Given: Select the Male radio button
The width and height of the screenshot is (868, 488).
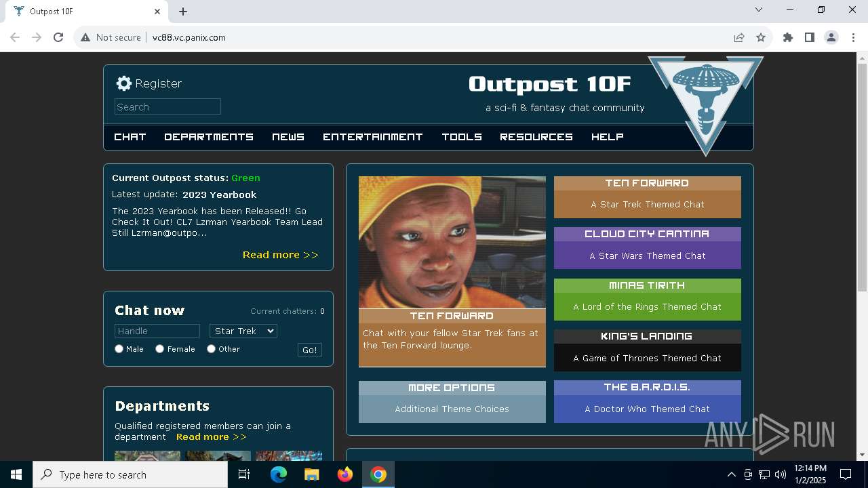Looking at the screenshot, I should tap(119, 348).
